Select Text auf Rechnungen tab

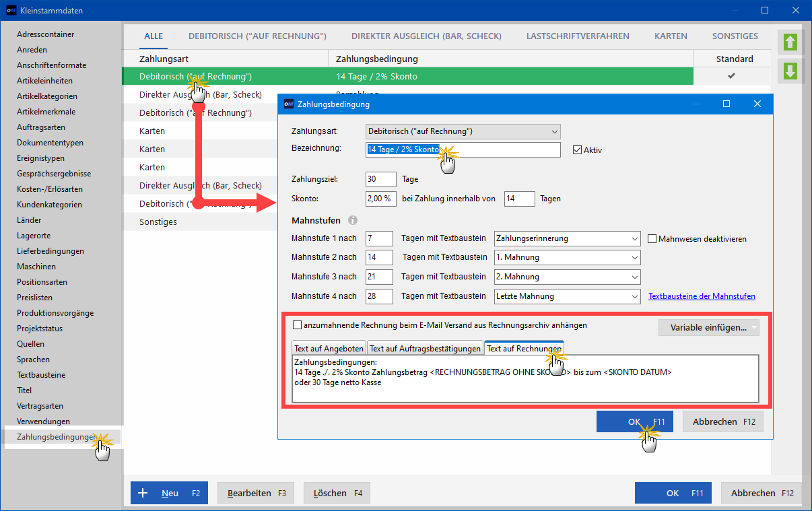click(524, 348)
